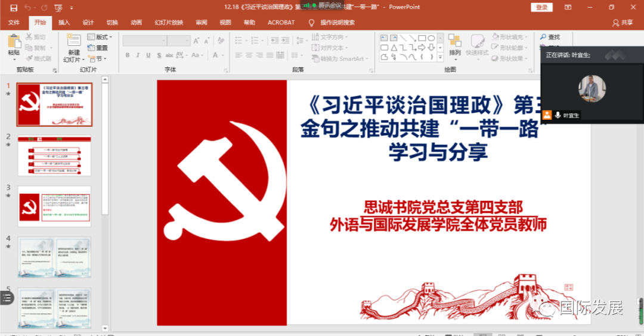
Task: Select slide 4 thumbnail in panel
Action: point(54,257)
